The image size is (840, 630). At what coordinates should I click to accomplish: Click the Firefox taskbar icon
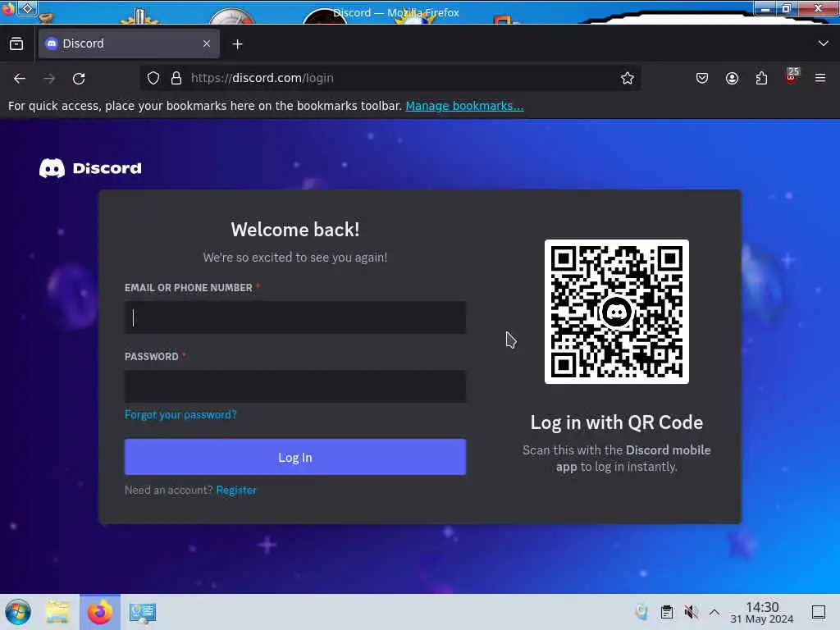coord(100,612)
